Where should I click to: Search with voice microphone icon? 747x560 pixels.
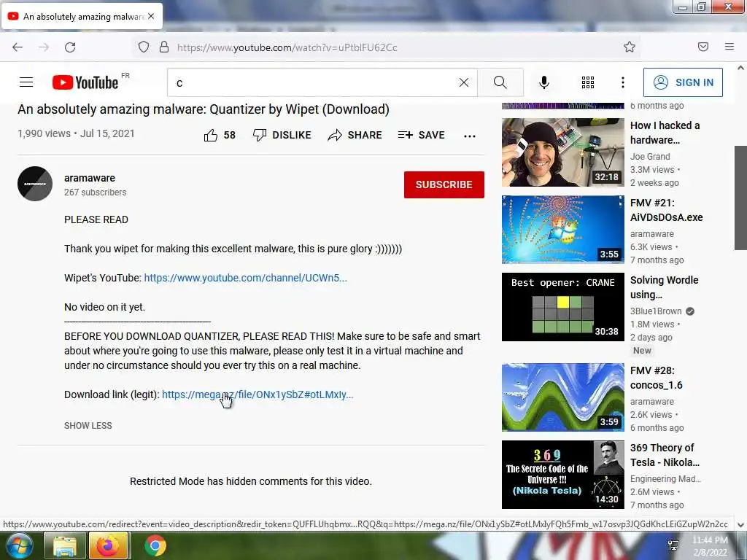point(544,82)
